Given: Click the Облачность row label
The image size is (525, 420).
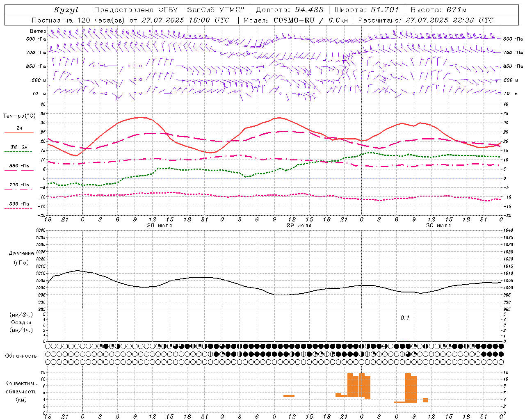Looking at the screenshot, I should (21, 356).
